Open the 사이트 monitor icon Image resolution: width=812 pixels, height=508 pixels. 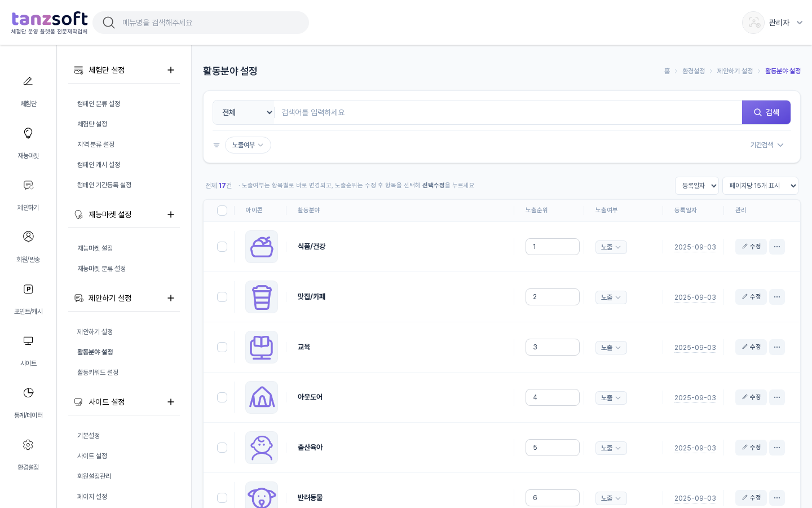point(28,341)
